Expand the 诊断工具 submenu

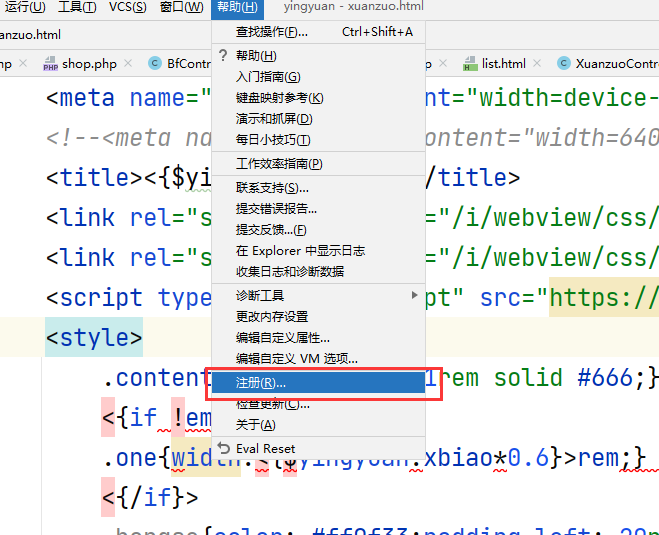319,296
